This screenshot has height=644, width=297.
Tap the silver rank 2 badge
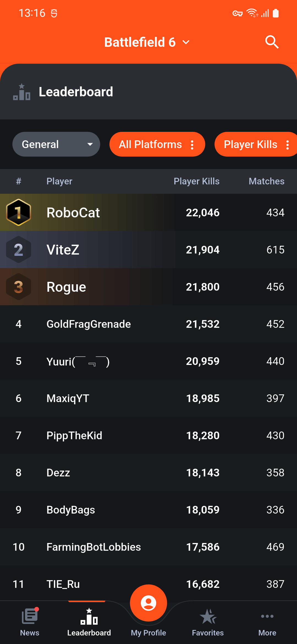pos(18,250)
